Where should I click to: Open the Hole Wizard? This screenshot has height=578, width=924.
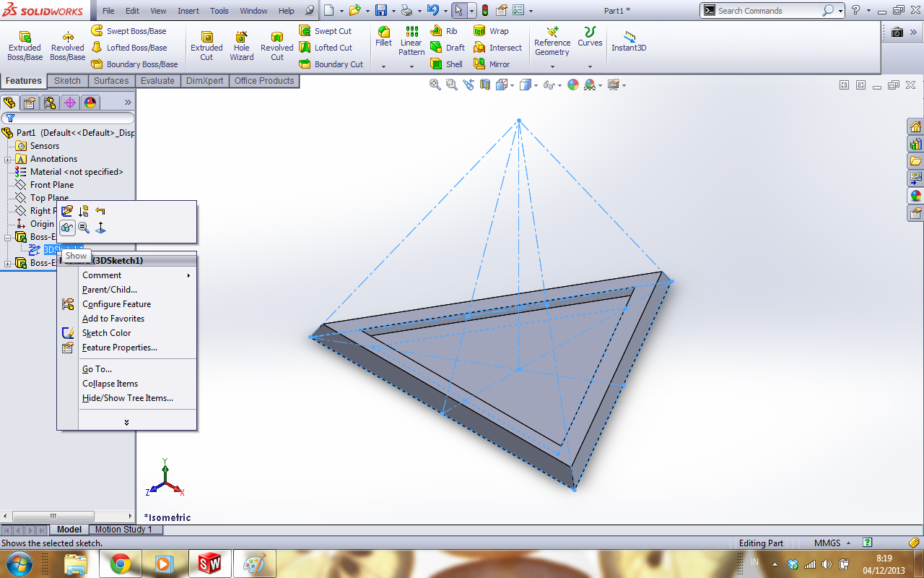click(x=242, y=47)
